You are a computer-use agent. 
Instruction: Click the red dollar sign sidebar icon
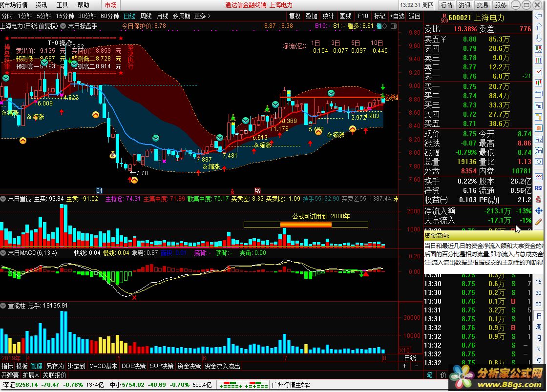538,199
